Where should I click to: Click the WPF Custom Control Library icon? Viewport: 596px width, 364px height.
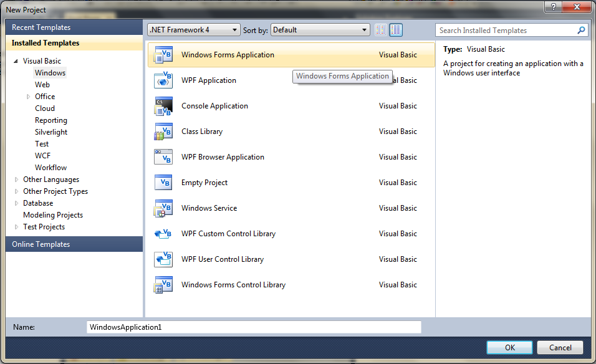[163, 234]
